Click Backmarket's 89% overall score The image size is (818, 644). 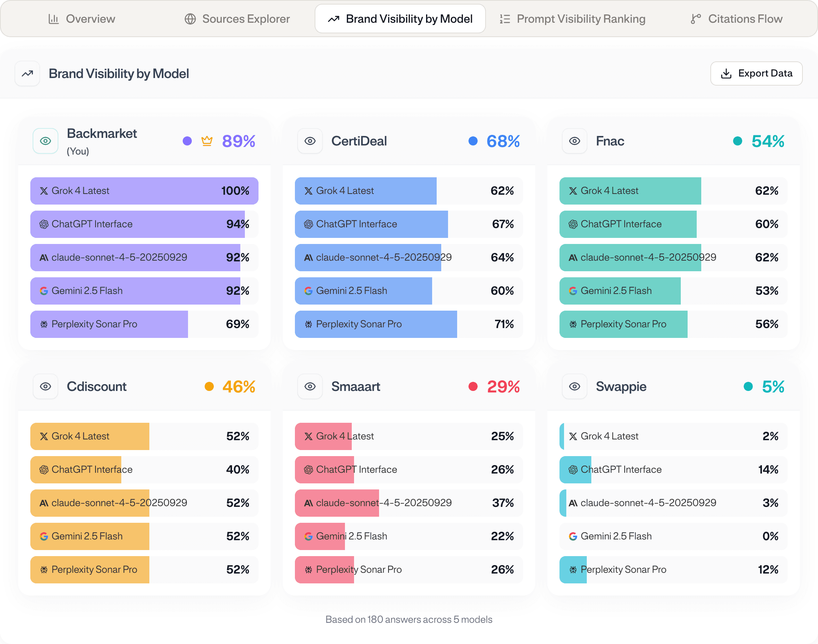pyautogui.click(x=239, y=141)
